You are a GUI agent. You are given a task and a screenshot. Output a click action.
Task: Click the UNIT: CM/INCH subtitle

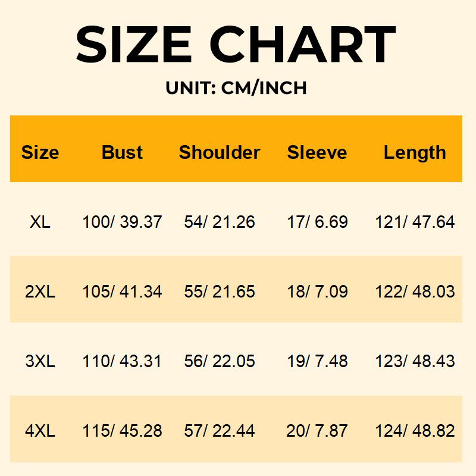point(236,88)
